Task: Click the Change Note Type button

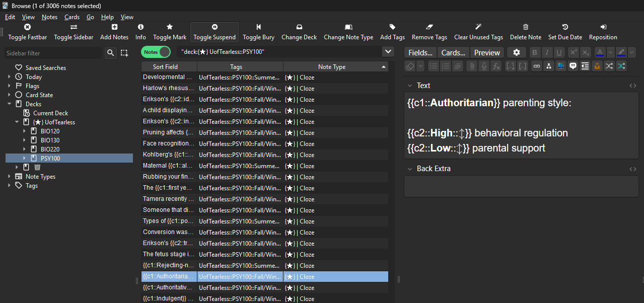Action: [x=348, y=32]
